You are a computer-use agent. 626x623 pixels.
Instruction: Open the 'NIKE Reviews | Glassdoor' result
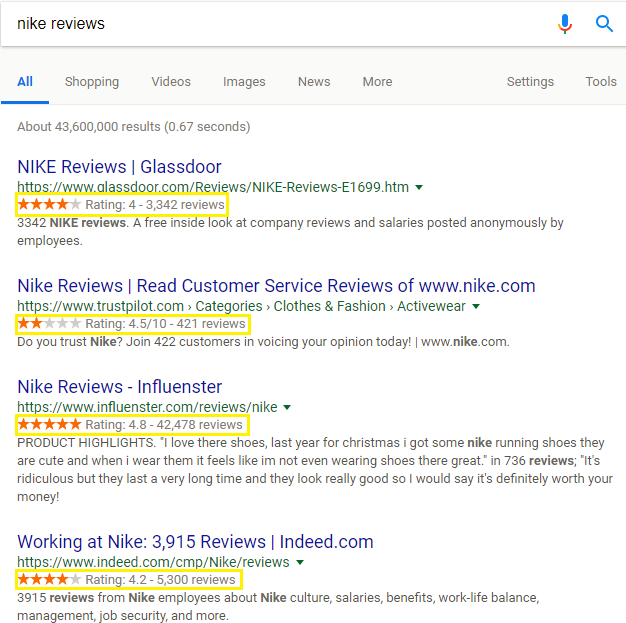tap(119, 167)
